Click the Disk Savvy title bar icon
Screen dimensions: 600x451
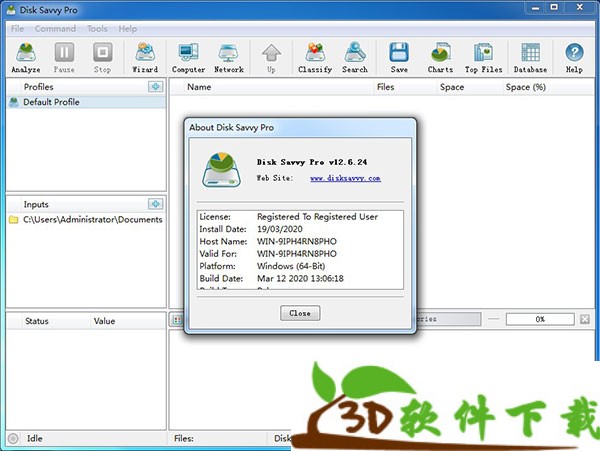11,9
